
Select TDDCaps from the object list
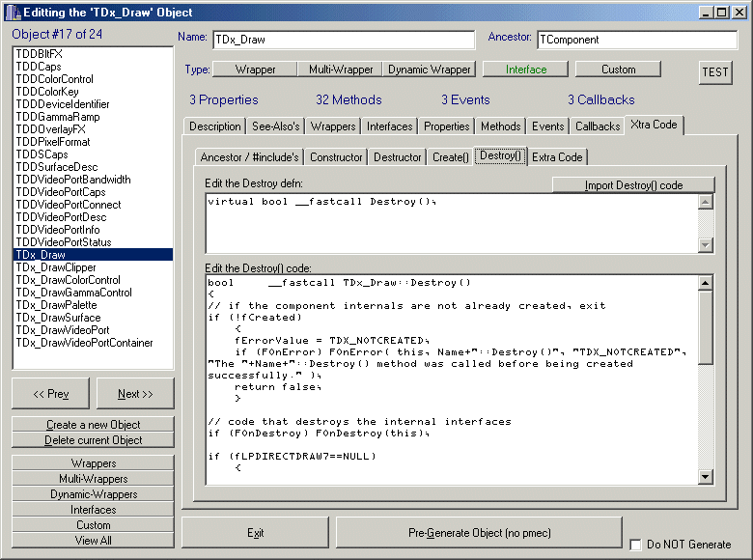pos(39,67)
